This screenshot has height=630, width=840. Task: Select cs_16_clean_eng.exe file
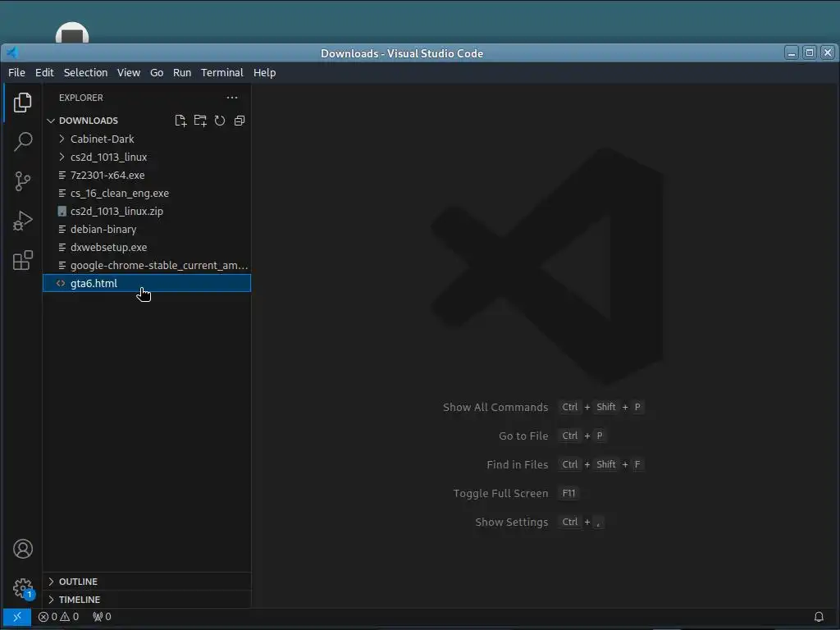[x=147, y=193]
